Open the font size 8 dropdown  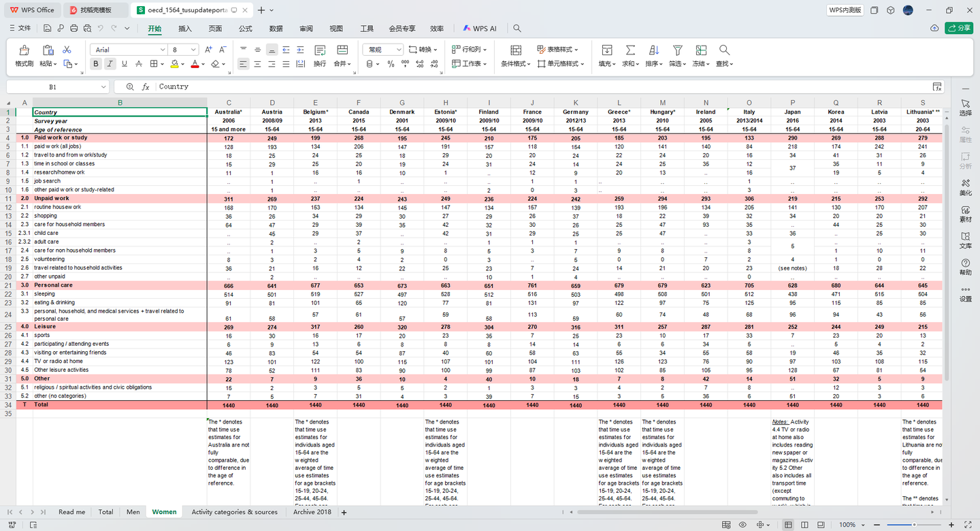tap(194, 50)
